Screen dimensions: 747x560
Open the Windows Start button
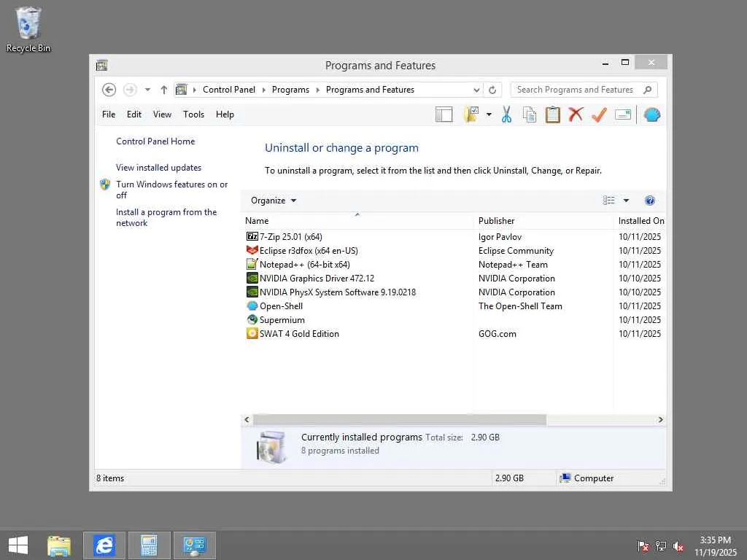(18, 545)
